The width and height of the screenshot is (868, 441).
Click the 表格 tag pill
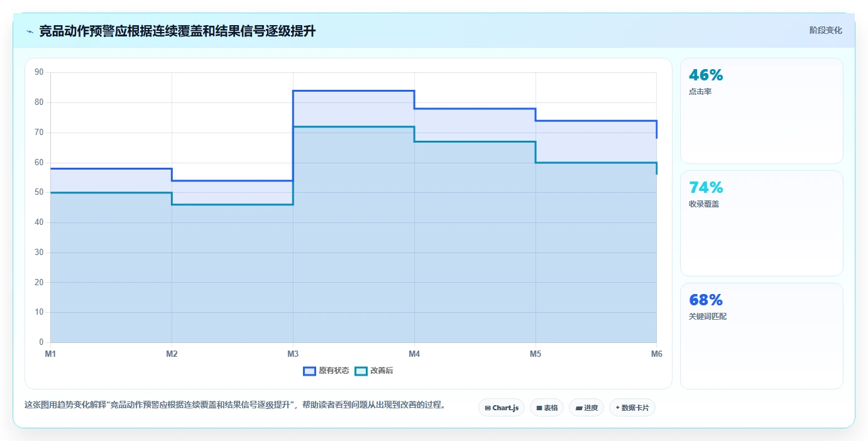click(547, 408)
